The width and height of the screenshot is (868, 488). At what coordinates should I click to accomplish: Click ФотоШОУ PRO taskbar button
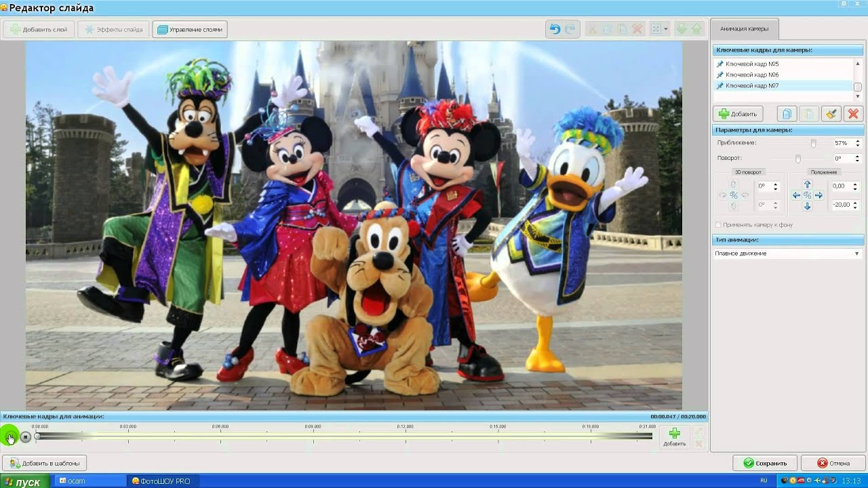[x=164, y=481]
